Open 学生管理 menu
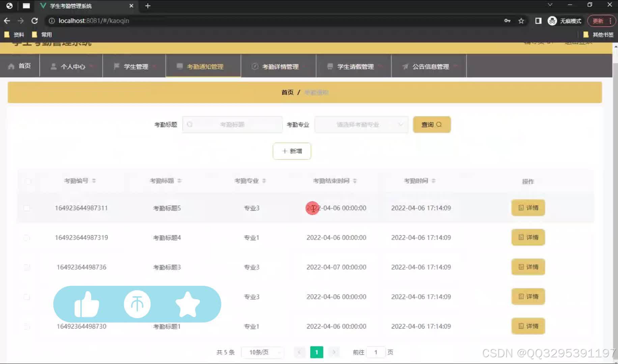 [134, 66]
